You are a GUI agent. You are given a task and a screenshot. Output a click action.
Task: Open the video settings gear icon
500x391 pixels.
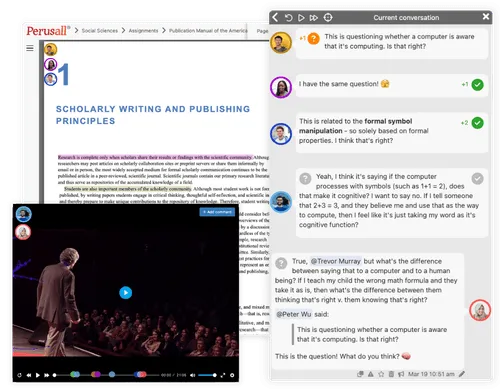[232, 375]
